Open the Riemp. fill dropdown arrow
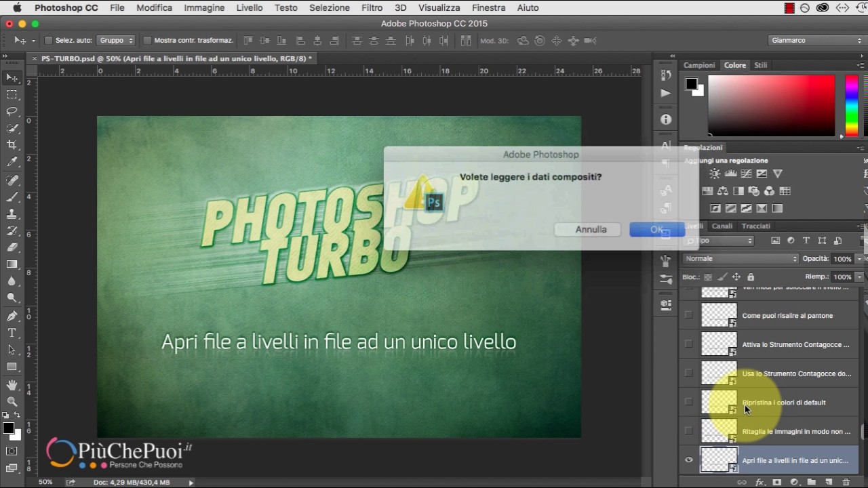Screen dimensions: 868x488 point(860,277)
